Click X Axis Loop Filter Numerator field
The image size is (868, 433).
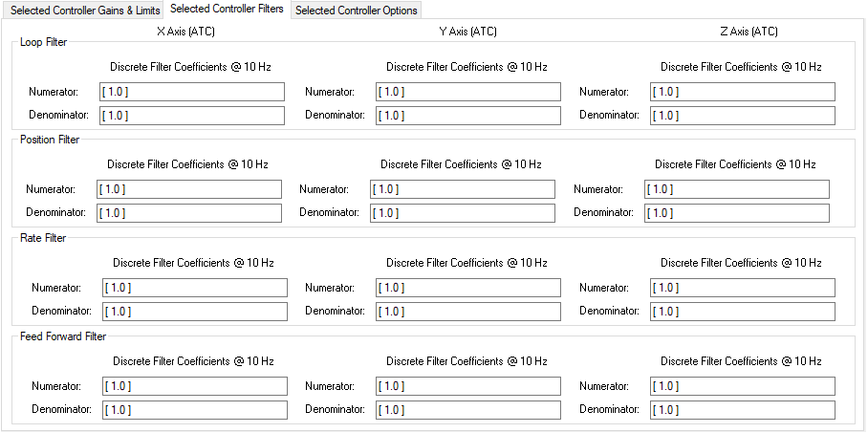(191, 92)
